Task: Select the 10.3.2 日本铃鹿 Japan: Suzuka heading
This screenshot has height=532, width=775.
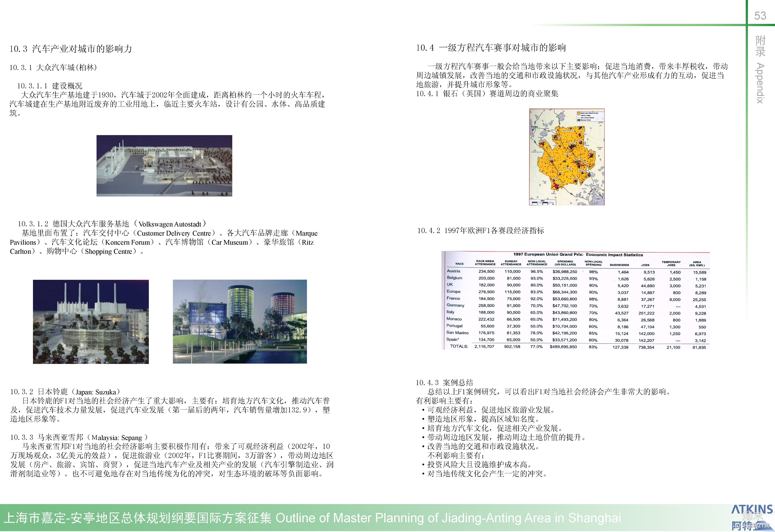Action: (x=65, y=392)
